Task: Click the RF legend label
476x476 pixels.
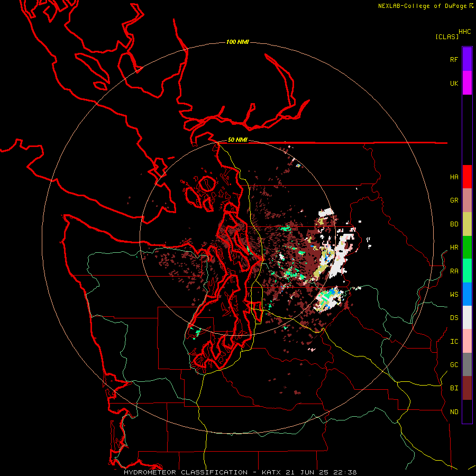Action: click(454, 59)
